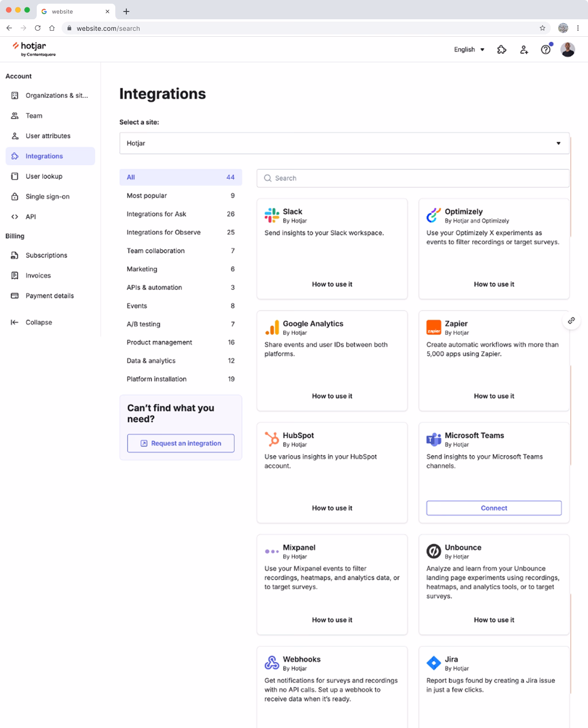Select the Most popular category
Viewport: 588px width, 728px height.
pyautogui.click(x=181, y=196)
